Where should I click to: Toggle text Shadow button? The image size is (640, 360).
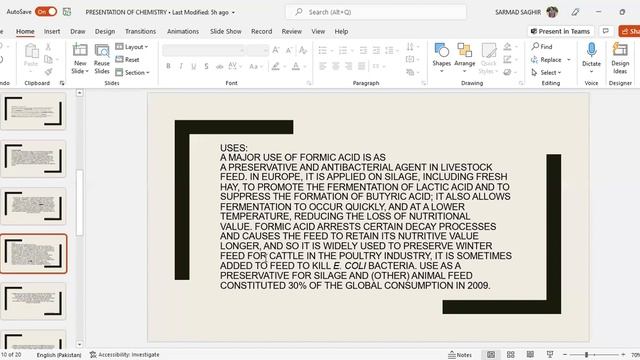coord(207,66)
